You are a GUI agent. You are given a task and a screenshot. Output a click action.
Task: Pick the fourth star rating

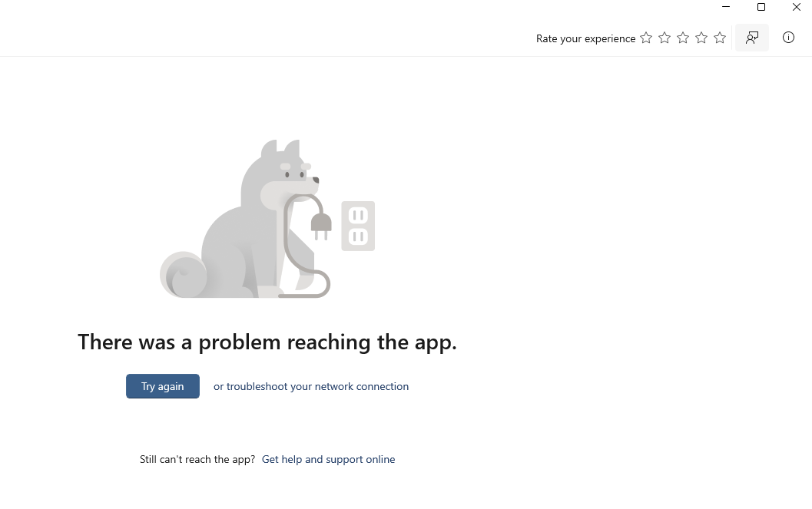tap(701, 38)
